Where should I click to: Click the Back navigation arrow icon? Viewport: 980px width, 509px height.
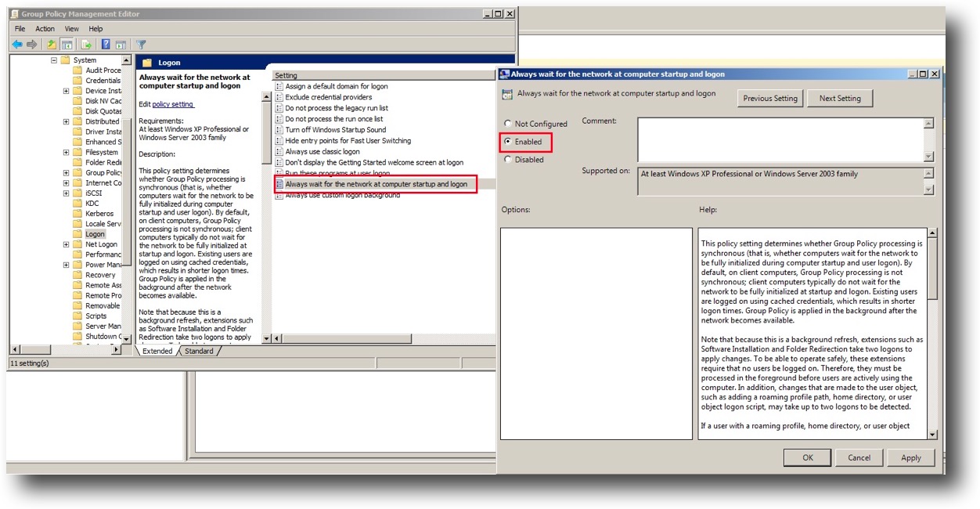pos(18,43)
